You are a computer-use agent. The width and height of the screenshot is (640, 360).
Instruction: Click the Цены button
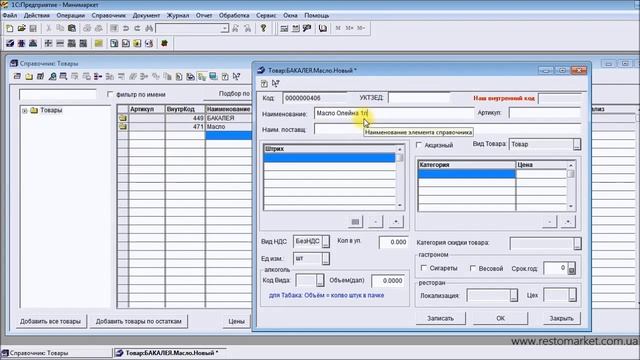coord(236,321)
